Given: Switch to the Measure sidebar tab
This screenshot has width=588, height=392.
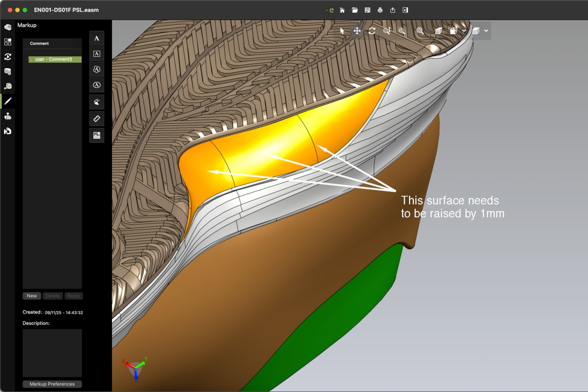Looking at the screenshot, I should [8, 86].
